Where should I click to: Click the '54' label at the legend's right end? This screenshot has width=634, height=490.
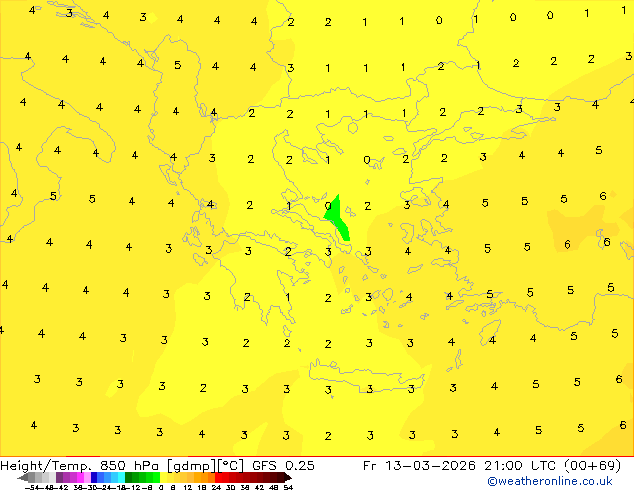click(288, 487)
